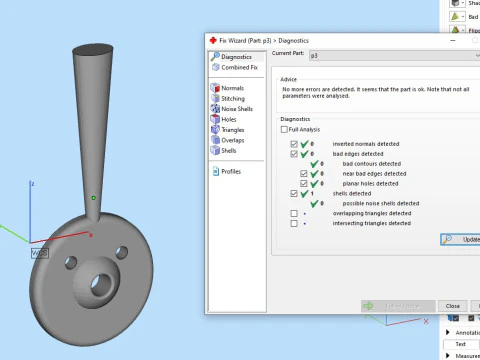Select the Overlaps icon
Viewport: 480px width, 360px height.
pos(215,140)
